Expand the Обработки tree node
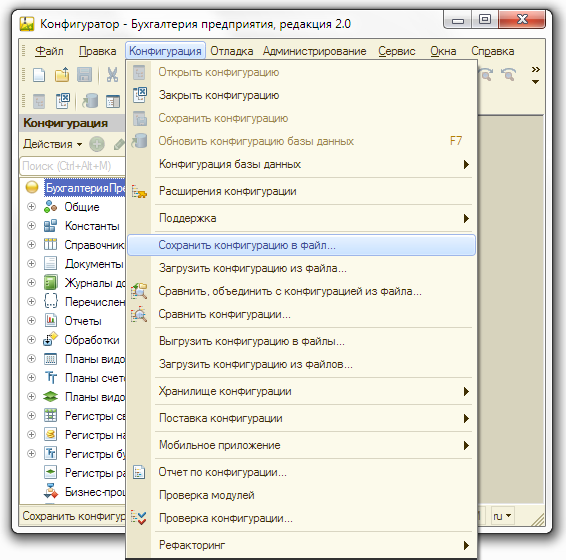 31,339
